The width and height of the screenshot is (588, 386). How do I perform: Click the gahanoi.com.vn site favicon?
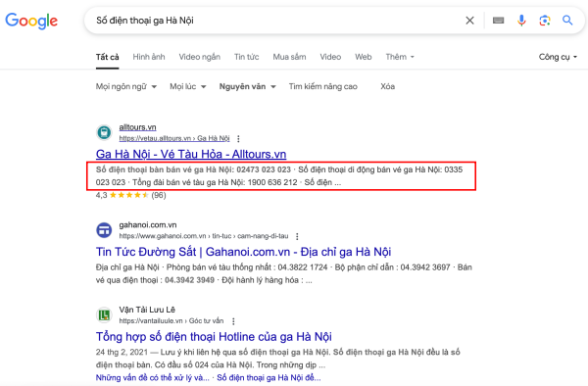[104, 230]
